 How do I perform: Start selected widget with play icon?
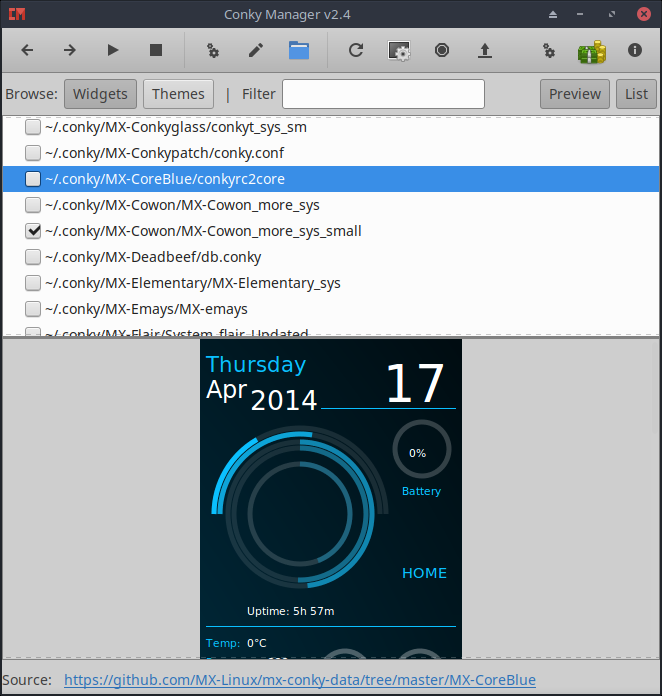(113, 50)
